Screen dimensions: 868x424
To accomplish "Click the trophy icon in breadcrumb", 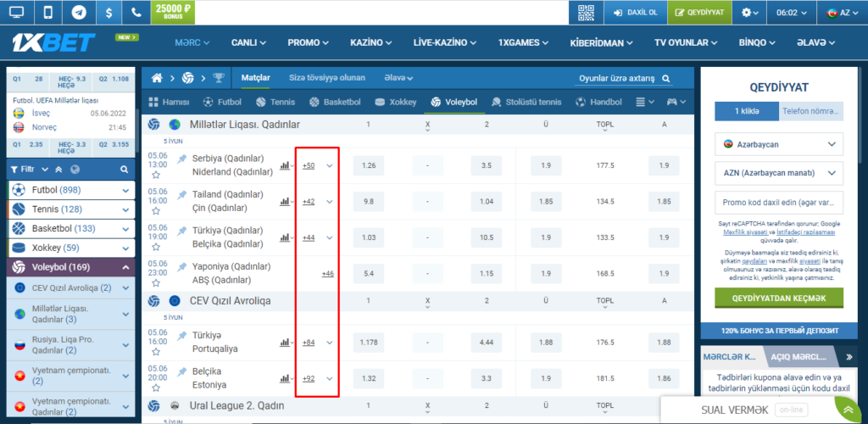I will tap(219, 78).
